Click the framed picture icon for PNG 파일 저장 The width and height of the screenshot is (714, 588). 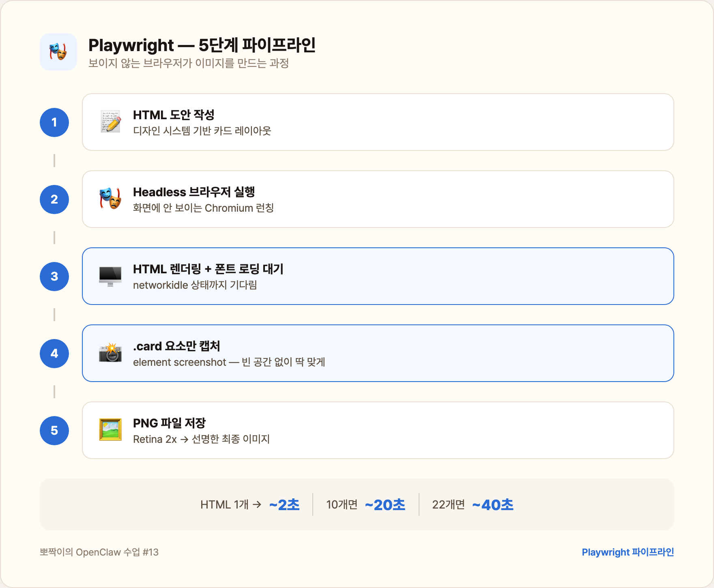(x=110, y=430)
